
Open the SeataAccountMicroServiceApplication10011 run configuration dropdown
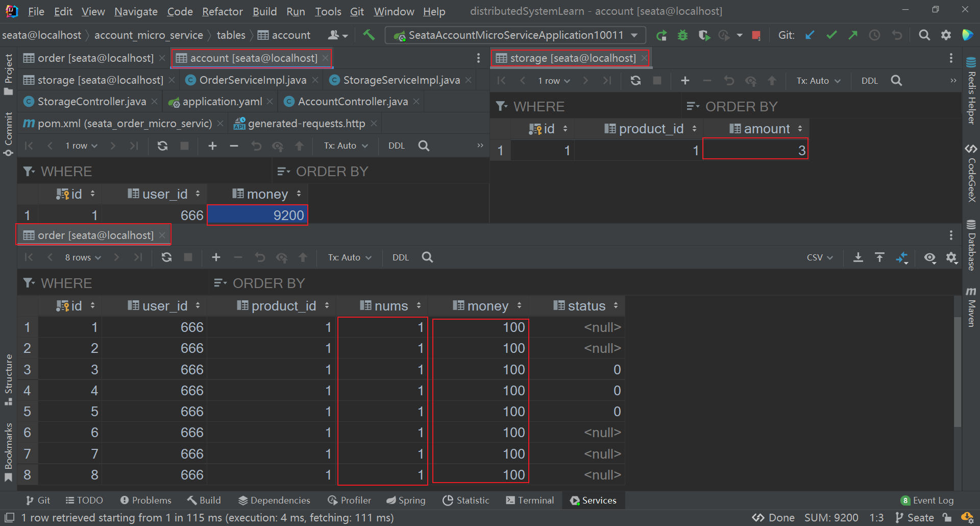516,35
